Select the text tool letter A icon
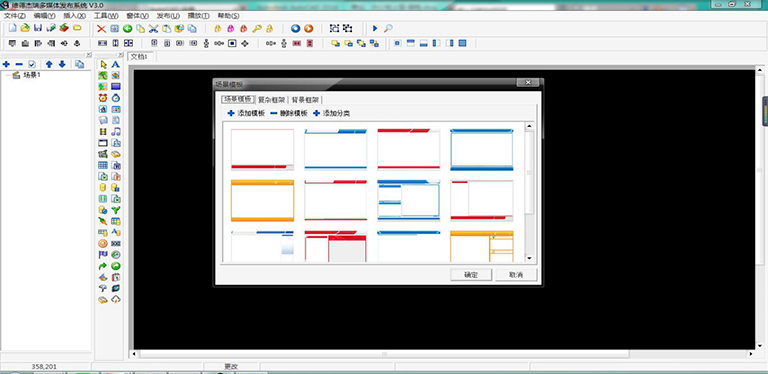Screen dimensions: 768x374 coord(116,65)
